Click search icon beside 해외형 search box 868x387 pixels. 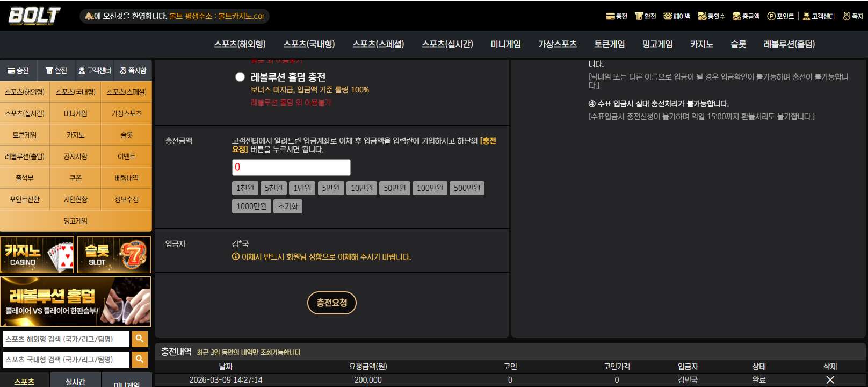140,339
